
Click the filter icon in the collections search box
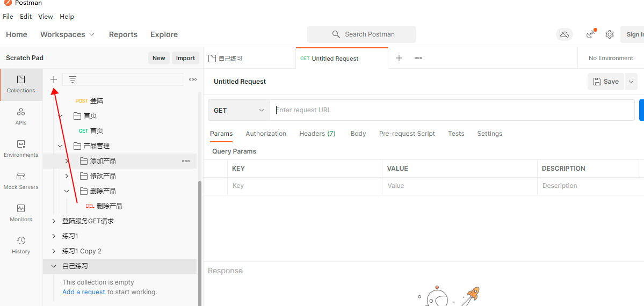pyautogui.click(x=73, y=79)
